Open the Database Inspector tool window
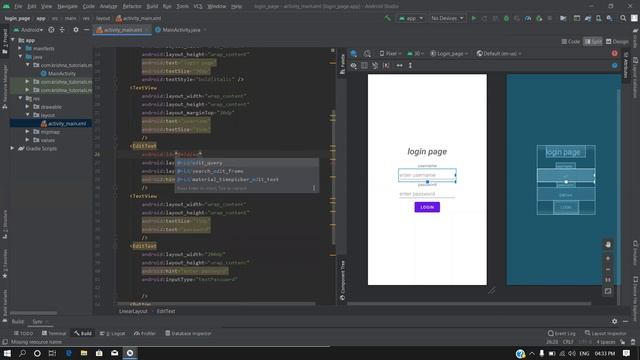Image resolution: width=640 pixels, height=360 pixels. (x=188, y=333)
